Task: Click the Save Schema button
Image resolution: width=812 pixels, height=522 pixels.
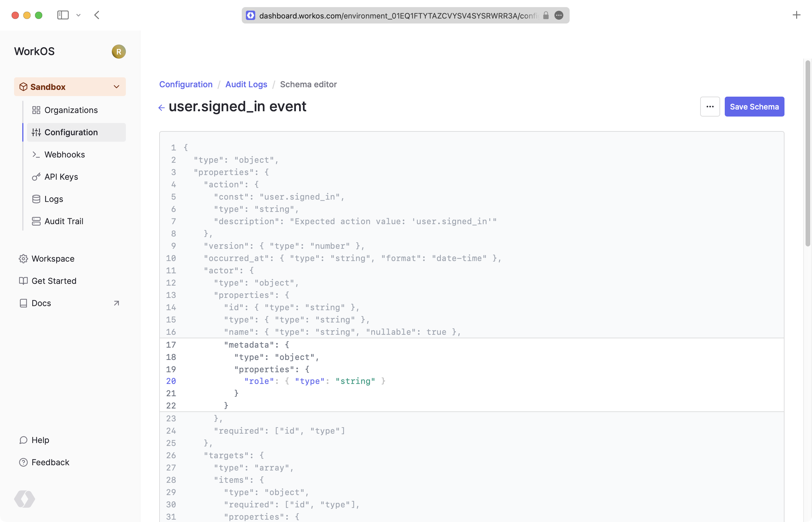Action: (x=754, y=107)
